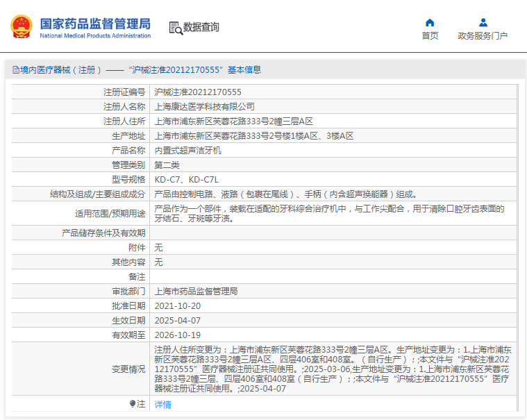Click the 生产地址 row label
Viewport: 527px width, 420px height.
pyautogui.click(x=128, y=136)
